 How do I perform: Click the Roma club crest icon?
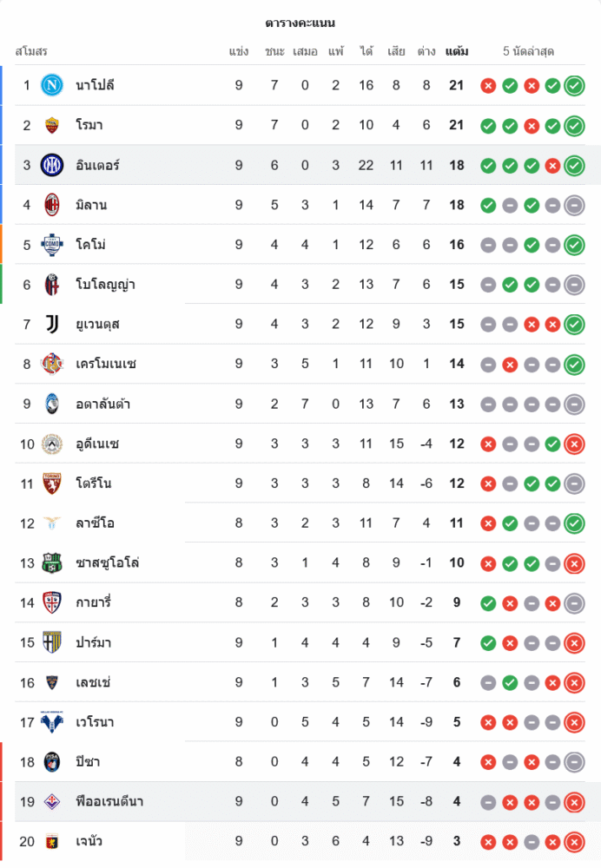pyautogui.click(x=52, y=125)
